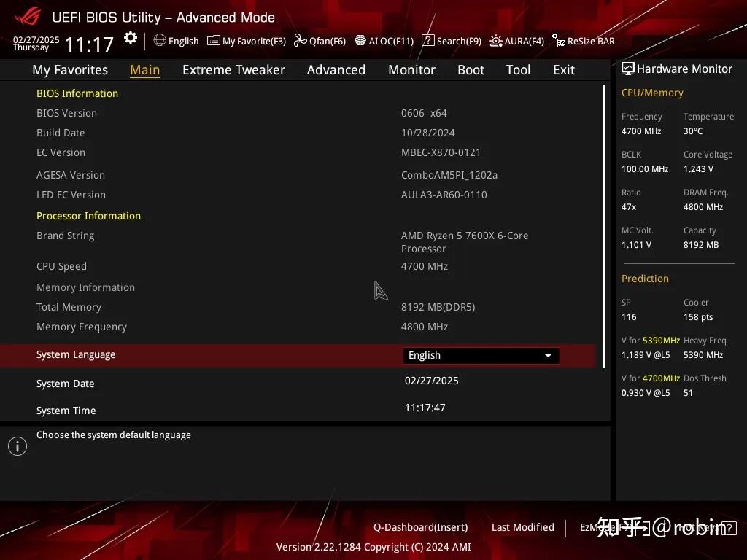Click Last Modified to view changes
Screen dimensions: 747x560
[x=522, y=527]
